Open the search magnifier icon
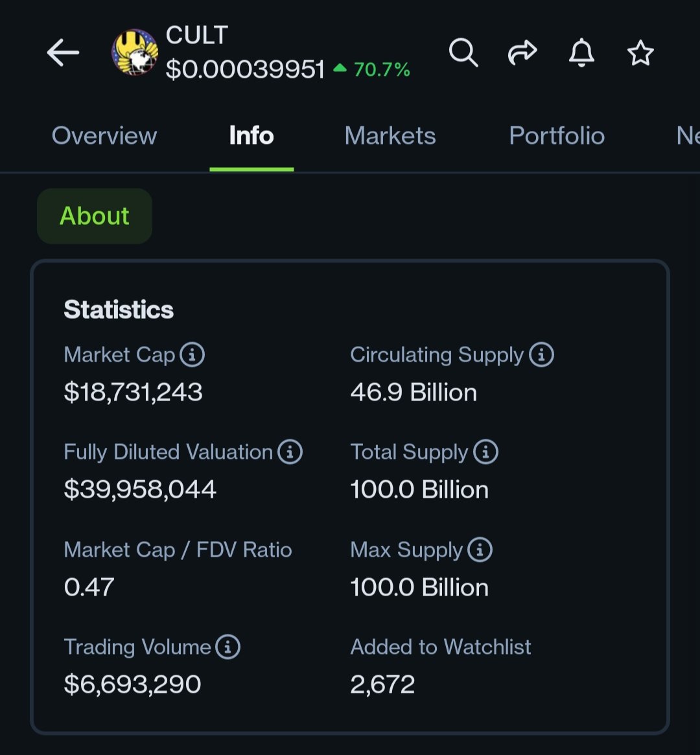 tap(463, 52)
